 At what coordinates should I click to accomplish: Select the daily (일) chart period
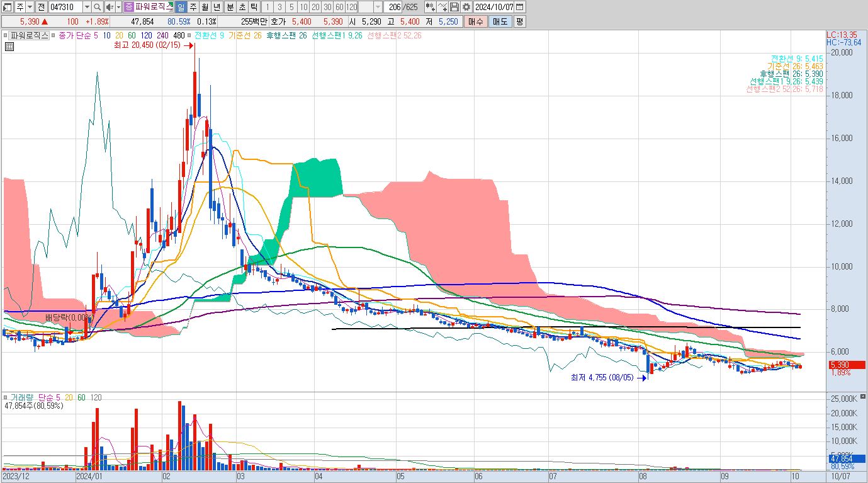[181, 7]
